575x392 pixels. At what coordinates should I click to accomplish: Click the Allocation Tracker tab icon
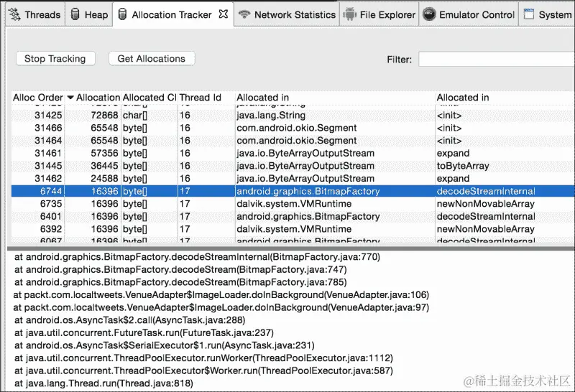123,14
